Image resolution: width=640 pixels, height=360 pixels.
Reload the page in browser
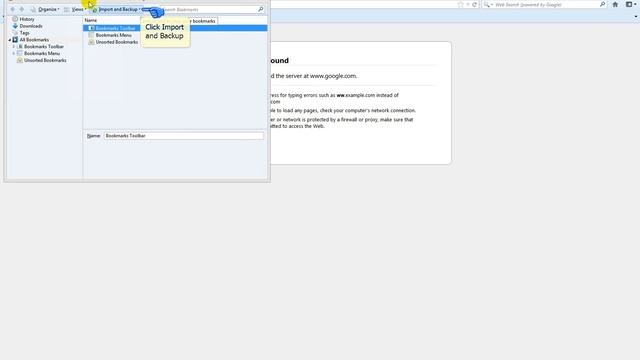click(474, 4)
